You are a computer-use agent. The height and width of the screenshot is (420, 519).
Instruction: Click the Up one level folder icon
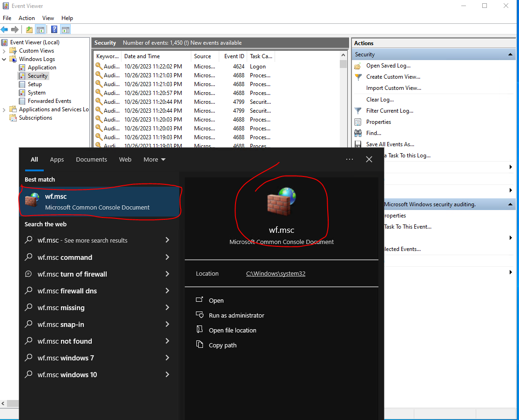click(x=29, y=29)
